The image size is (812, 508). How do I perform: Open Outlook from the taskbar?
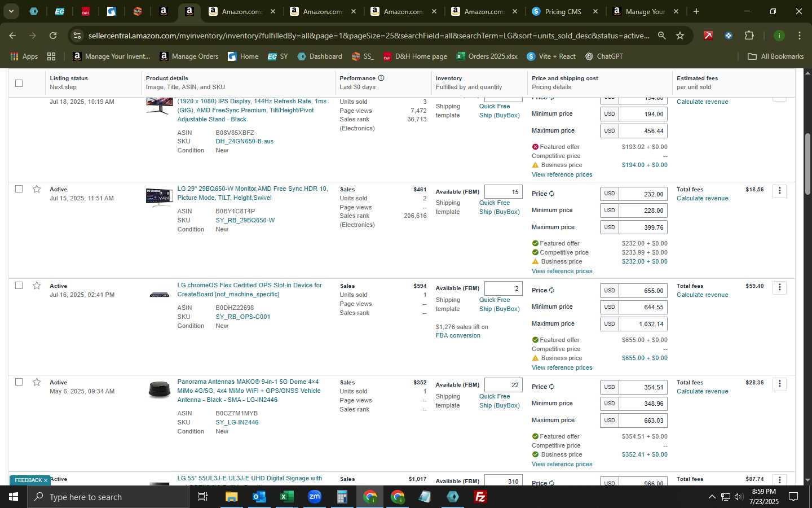click(259, 497)
